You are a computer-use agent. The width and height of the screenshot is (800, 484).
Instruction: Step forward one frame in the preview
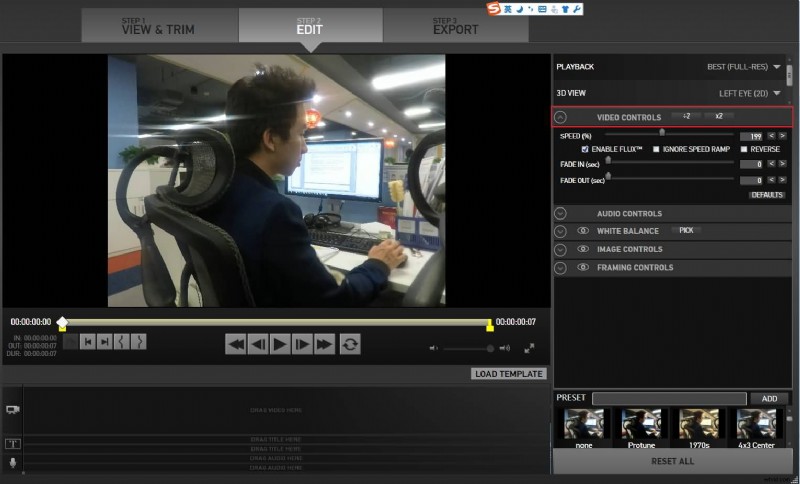302,344
